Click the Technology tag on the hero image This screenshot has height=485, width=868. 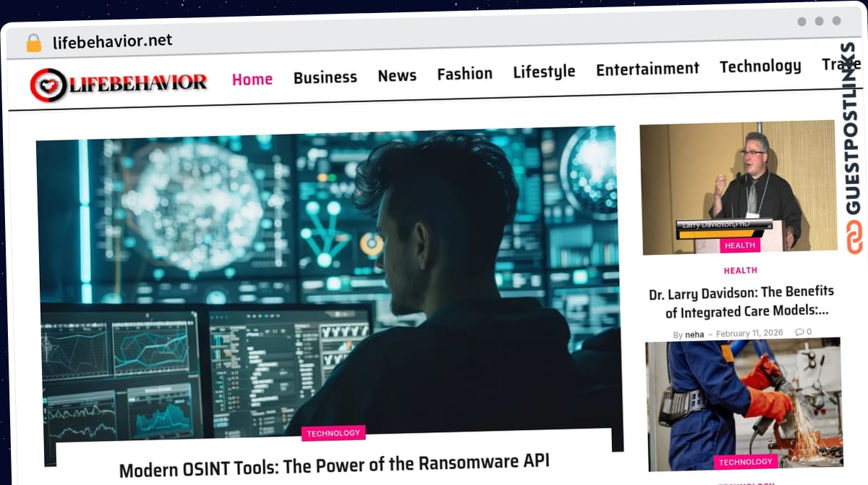[333, 433]
